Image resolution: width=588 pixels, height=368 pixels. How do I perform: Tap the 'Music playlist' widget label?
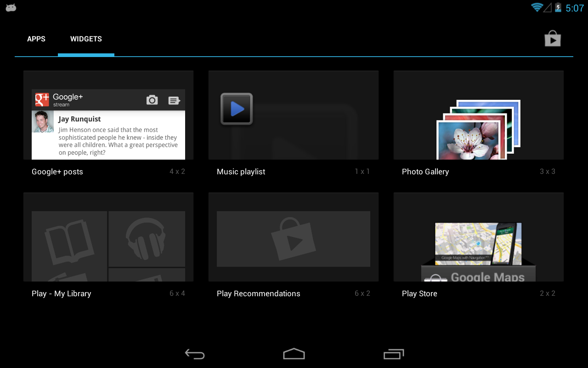[x=241, y=172]
